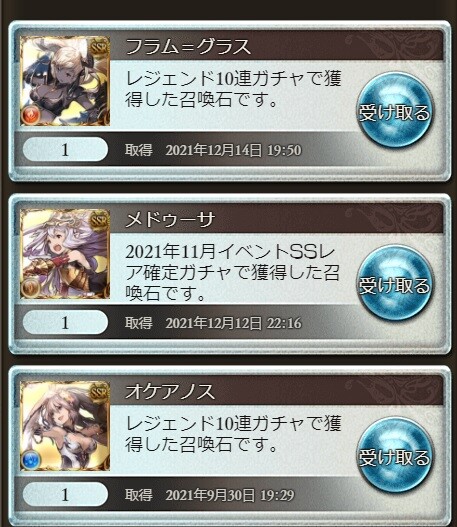Tap 受け取る button for メドゥーサ
Screen dimensions: 457x527
pyautogui.click(x=395, y=283)
